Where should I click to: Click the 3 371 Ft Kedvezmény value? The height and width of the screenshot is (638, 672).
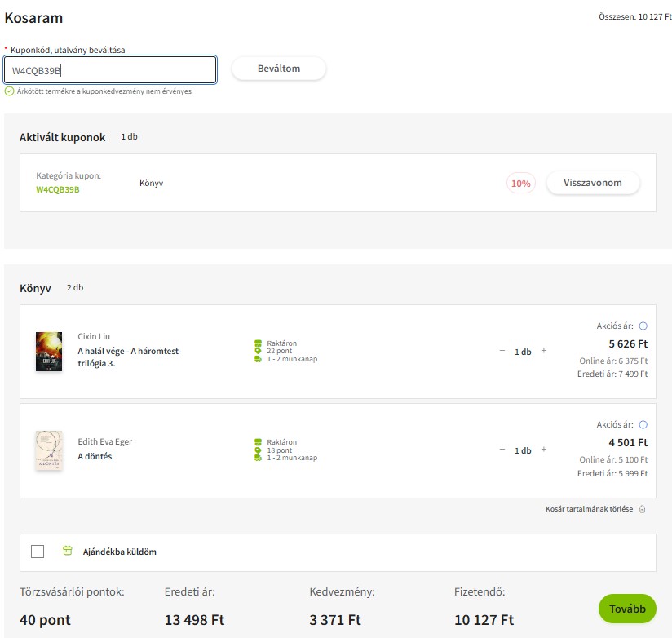click(x=335, y=620)
